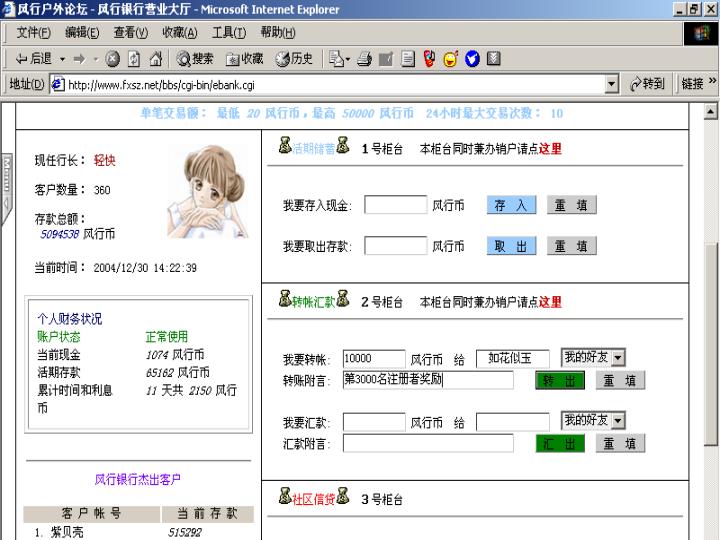Image resolution: width=720 pixels, height=540 pixels.
Task: Click the 我要存入现金 deposit amount field
Action: click(x=395, y=206)
